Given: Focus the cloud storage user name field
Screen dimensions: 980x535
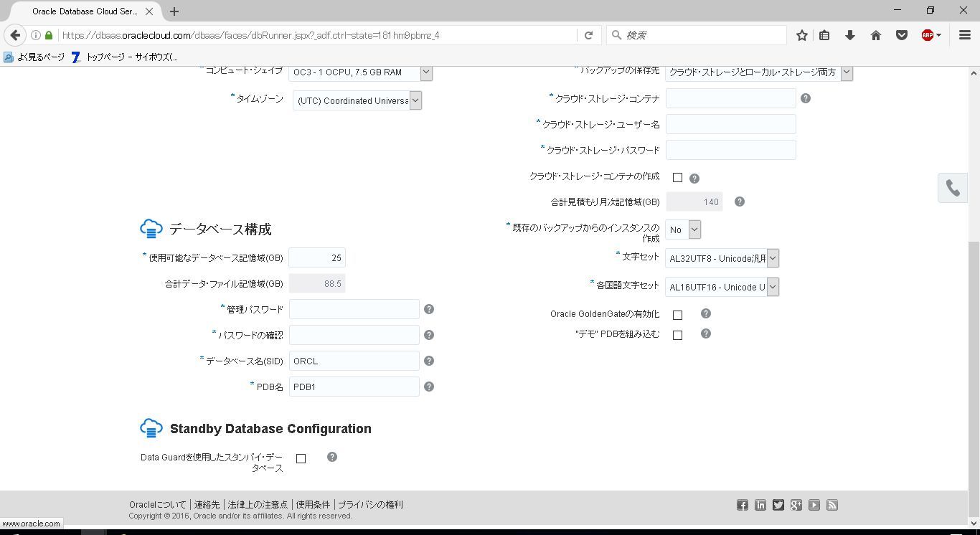Looking at the screenshot, I should [x=731, y=124].
